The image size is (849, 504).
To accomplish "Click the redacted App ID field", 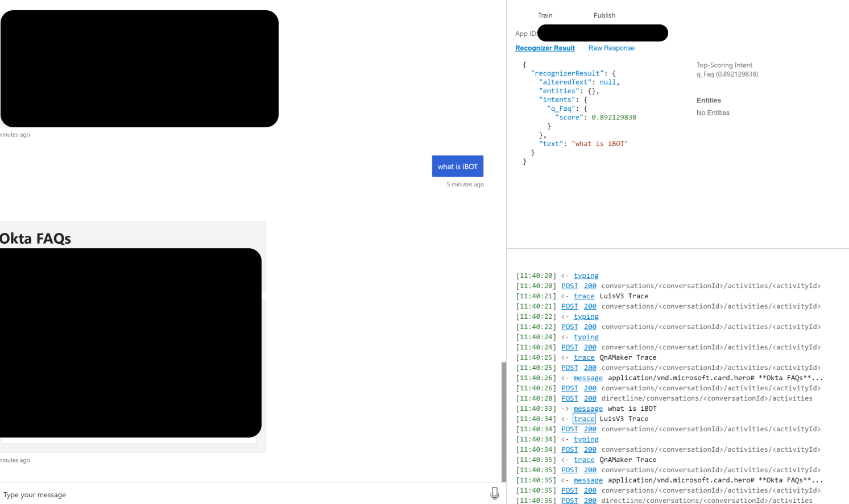I will tap(603, 33).
